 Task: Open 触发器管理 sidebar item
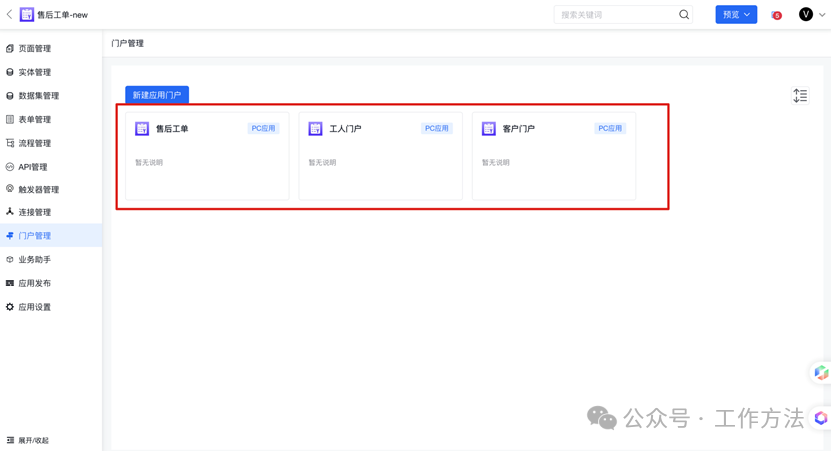pos(38,190)
